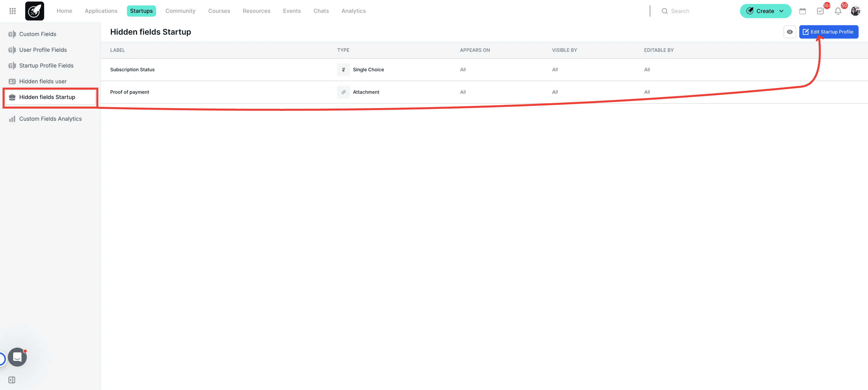Collapse the sidebar panel icon

click(12, 380)
